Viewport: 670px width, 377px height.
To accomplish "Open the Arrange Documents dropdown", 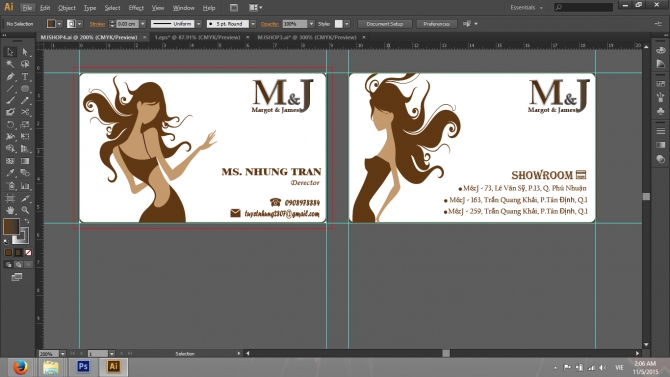I will [x=256, y=8].
